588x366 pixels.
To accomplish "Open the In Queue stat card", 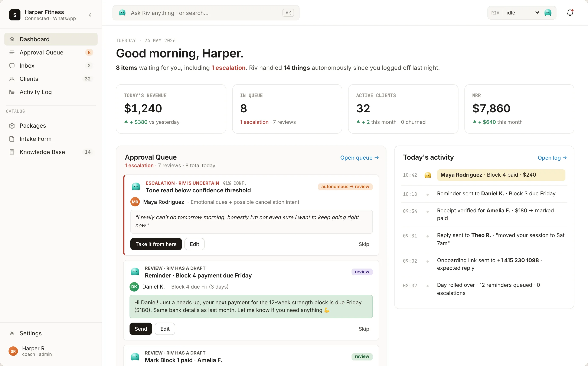I will (287, 109).
